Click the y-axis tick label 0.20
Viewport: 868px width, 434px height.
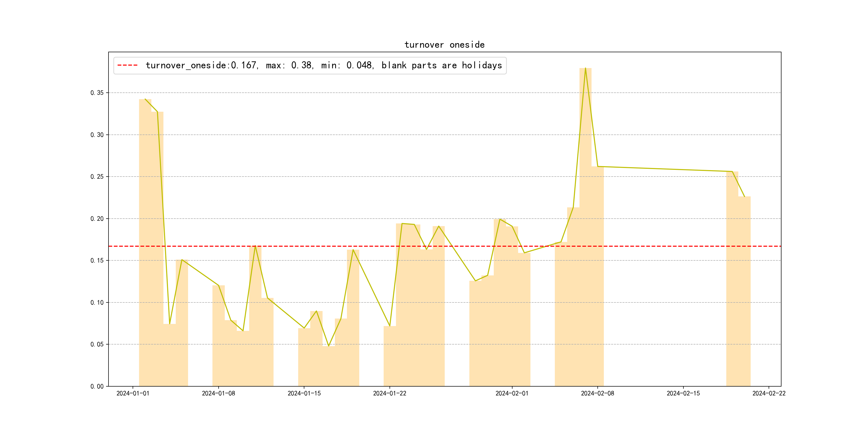pos(97,219)
